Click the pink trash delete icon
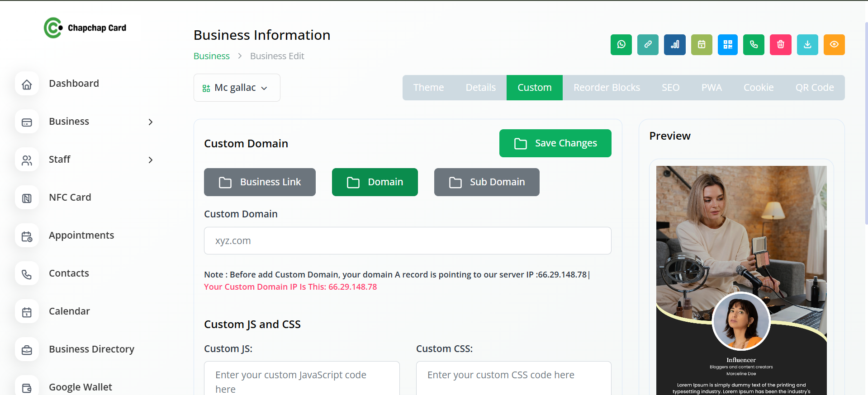This screenshot has width=868, height=395. click(x=781, y=45)
